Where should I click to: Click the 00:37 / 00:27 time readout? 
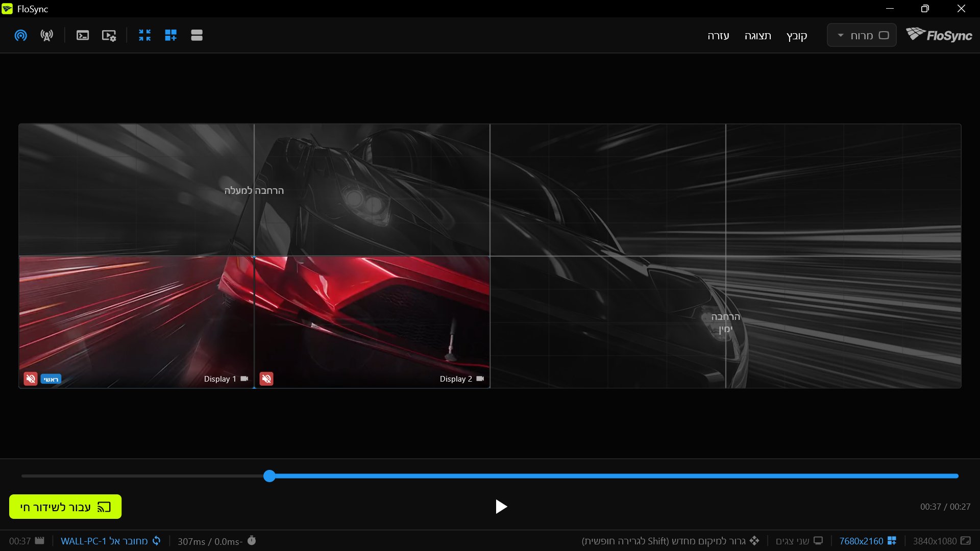tap(945, 507)
